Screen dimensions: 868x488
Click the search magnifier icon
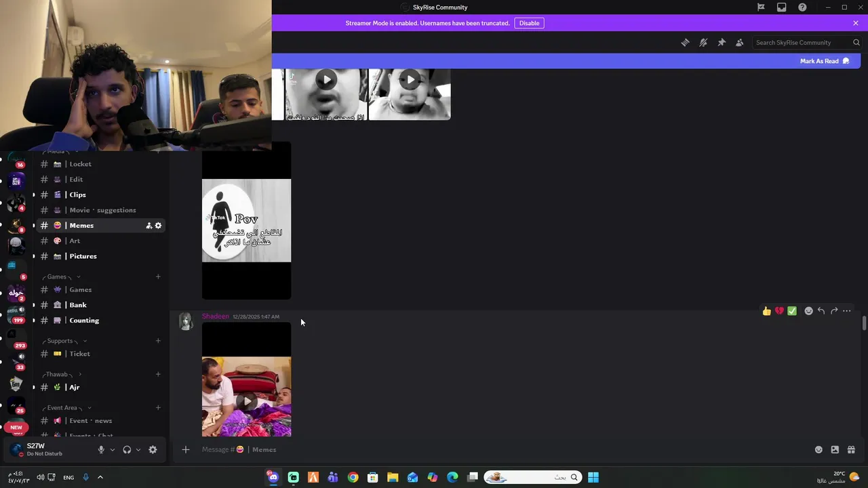856,42
